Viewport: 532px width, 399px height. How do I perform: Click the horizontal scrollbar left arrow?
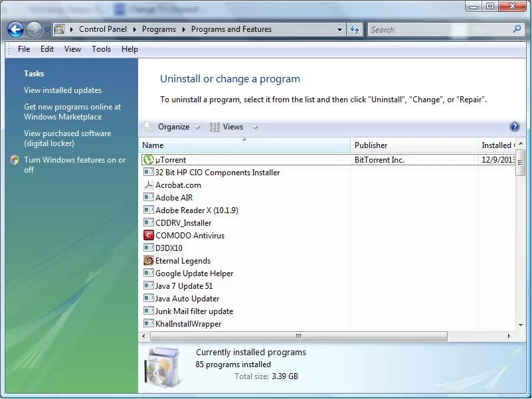pyautogui.click(x=143, y=336)
